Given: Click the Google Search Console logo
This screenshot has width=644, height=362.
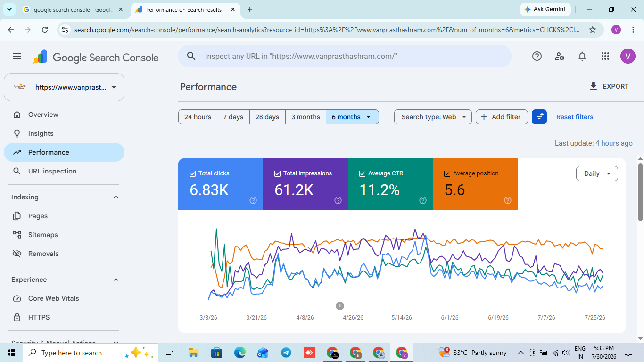Looking at the screenshot, I should pos(96,57).
